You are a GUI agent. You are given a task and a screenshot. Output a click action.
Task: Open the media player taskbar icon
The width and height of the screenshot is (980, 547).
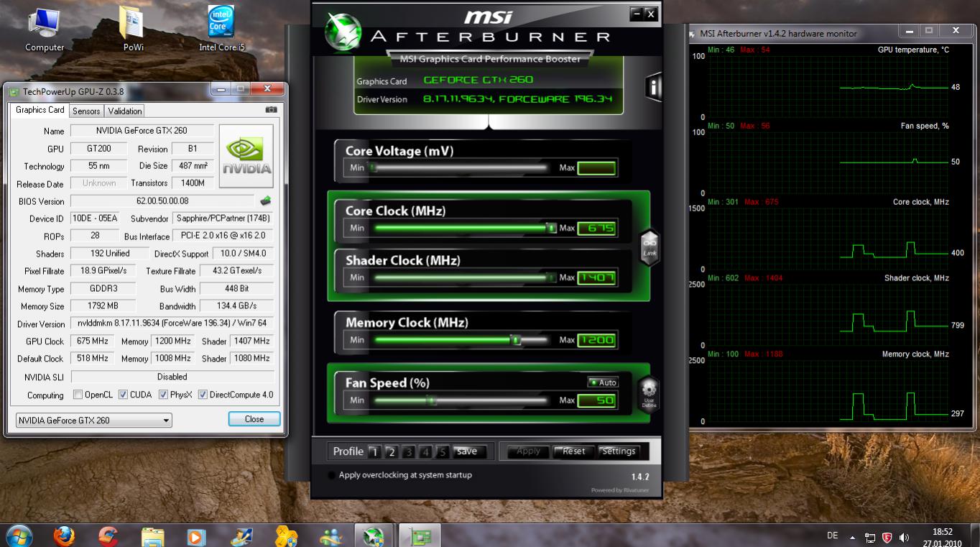coord(196,536)
